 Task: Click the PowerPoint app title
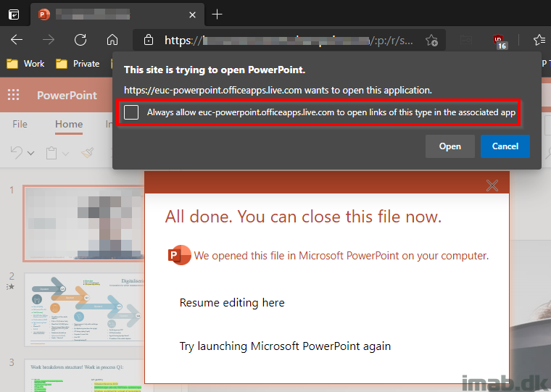pyautogui.click(x=67, y=95)
